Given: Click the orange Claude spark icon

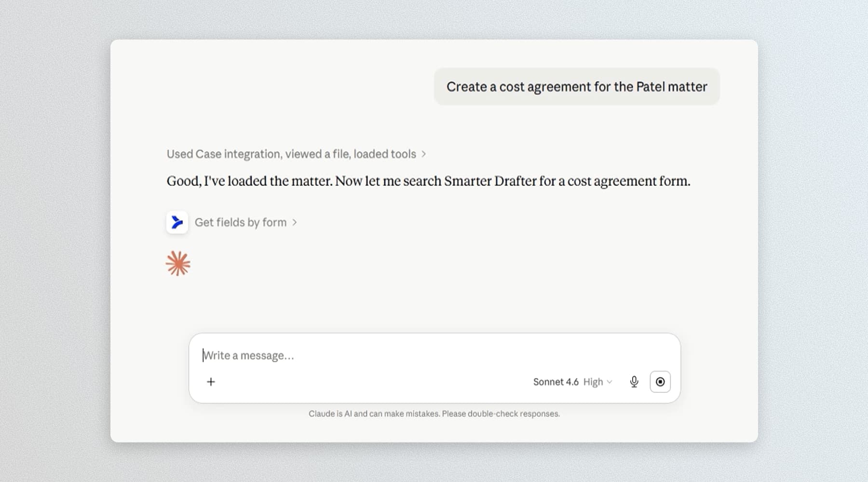Looking at the screenshot, I should coord(178,264).
